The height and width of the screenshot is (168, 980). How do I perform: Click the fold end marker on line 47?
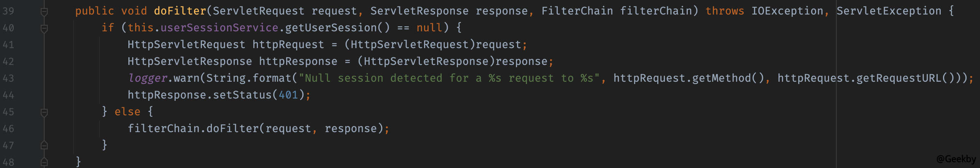44,145
